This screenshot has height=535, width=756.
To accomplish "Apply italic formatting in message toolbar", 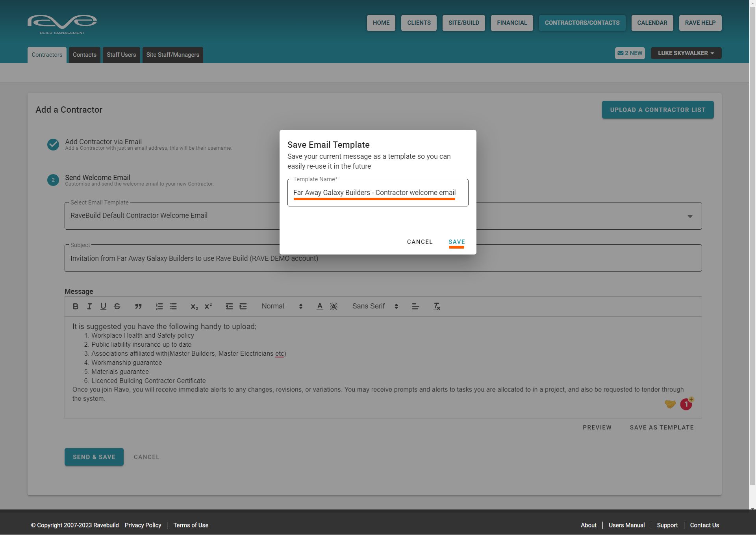I will [89, 307].
